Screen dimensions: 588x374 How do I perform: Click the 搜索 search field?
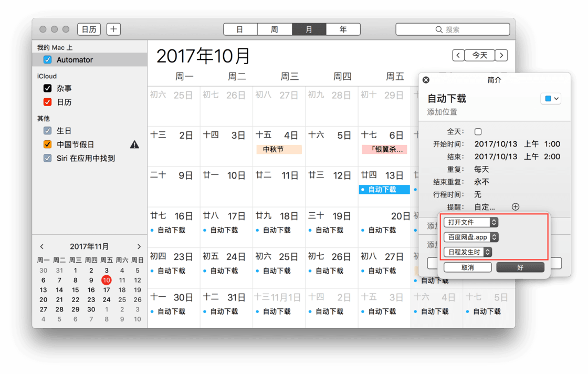(x=453, y=29)
